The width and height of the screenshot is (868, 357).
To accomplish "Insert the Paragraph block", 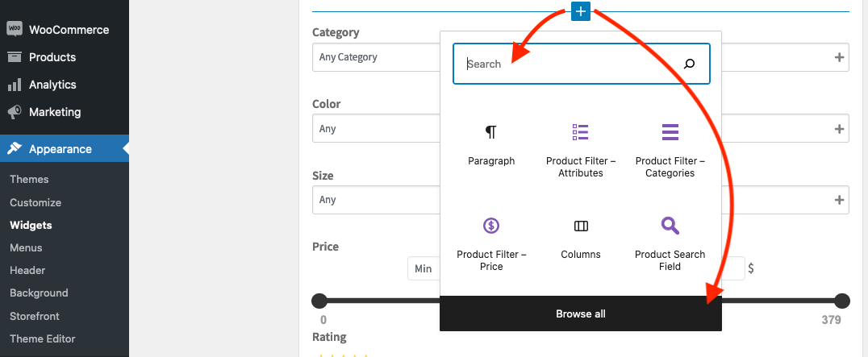I will (490, 145).
